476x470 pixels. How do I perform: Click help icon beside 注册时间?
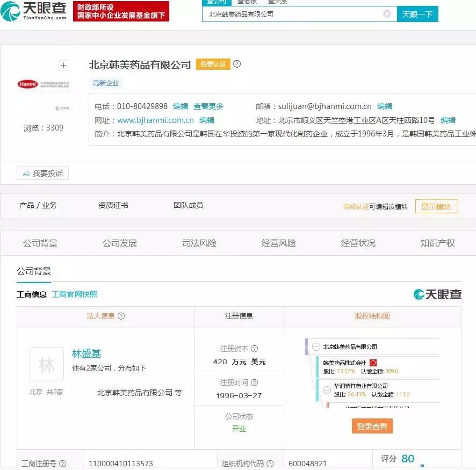tap(255, 382)
